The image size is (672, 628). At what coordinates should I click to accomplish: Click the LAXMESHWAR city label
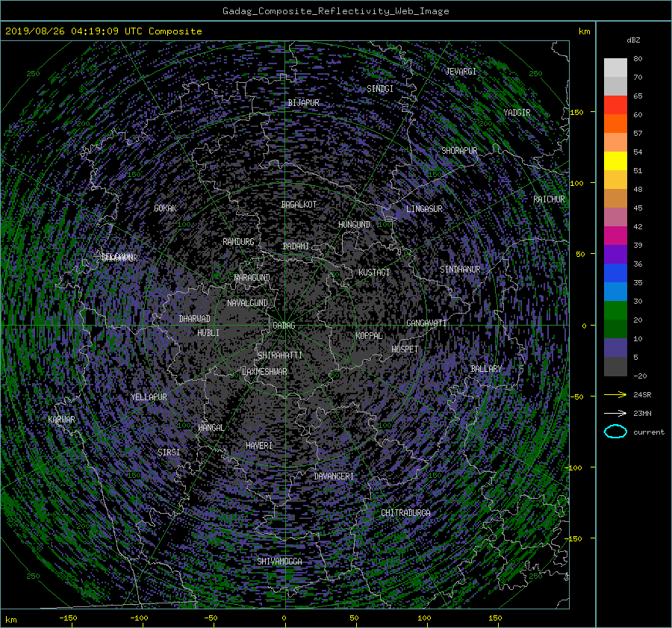264,372
